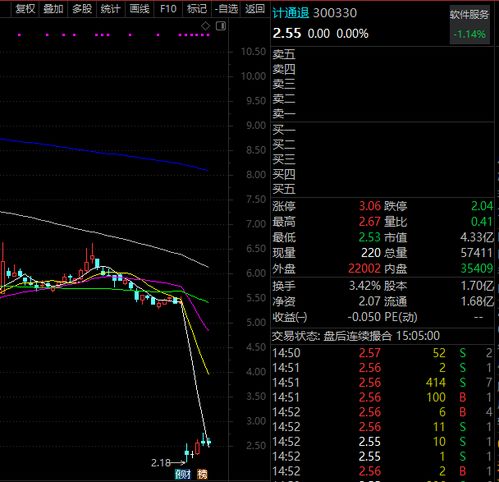The width and height of the screenshot is (499, 482).
Task: Click the 2.18 lowest price marker
Action: (161, 463)
